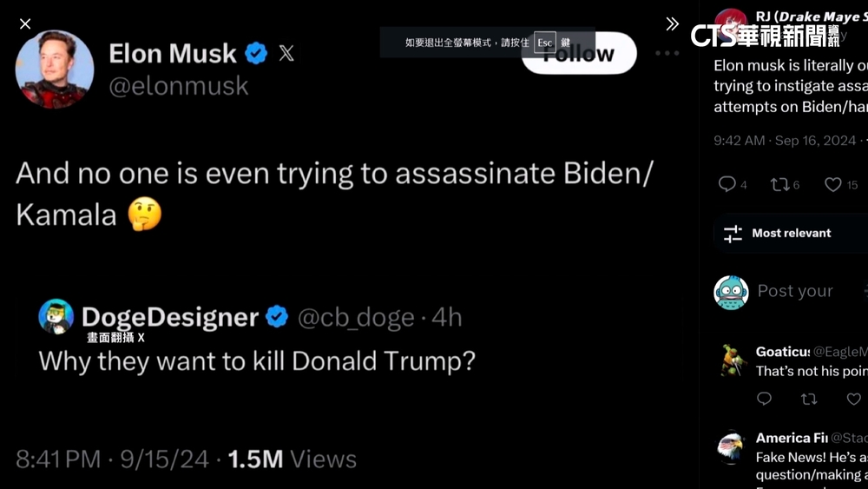The height and width of the screenshot is (489, 868).
Task: Click the X affiliation badge beside Elon Musk
Action: 286,54
